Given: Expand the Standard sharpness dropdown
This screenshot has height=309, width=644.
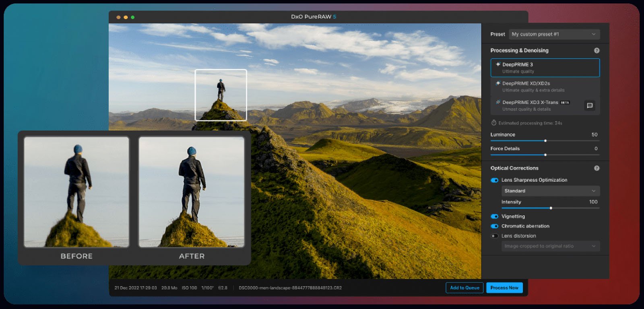Looking at the screenshot, I should (551, 191).
